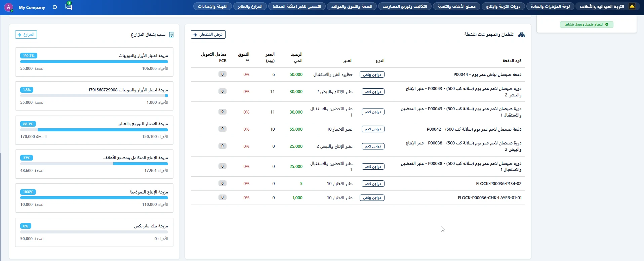This screenshot has width=644, height=261.
Task: Open الصحة والنفوق والمواليد menu
Action: coord(352,6)
